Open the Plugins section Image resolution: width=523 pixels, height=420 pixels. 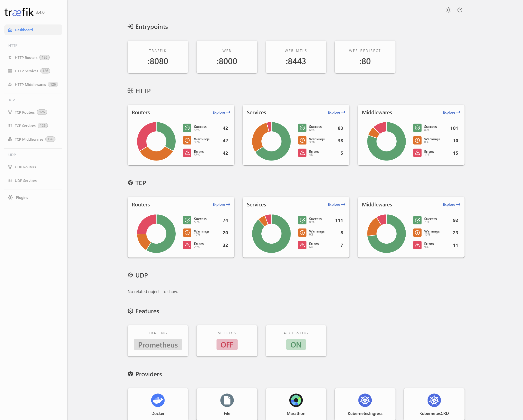21,197
